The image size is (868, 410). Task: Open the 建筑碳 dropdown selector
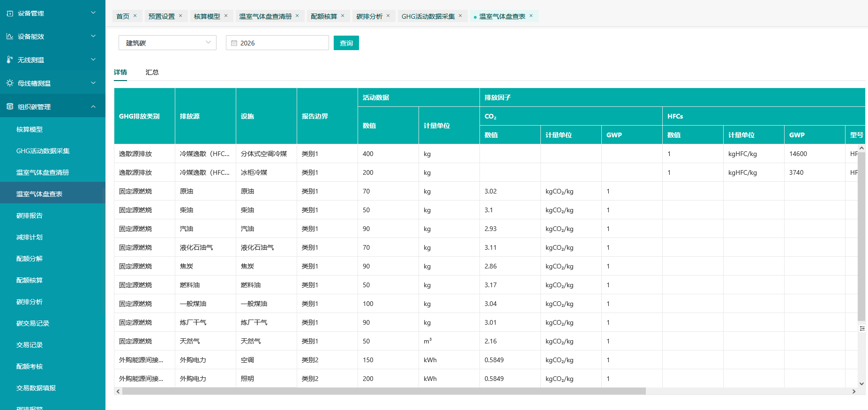(167, 43)
